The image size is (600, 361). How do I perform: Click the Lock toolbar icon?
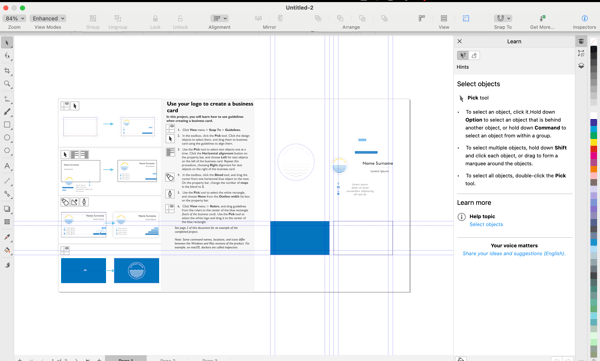(155, 18)
